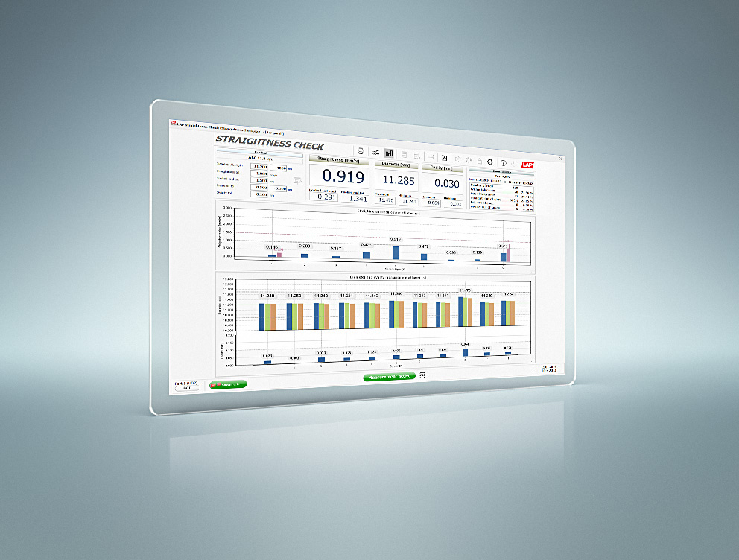Open the report list icon
Viewport: 739px width, 560px height.
pos(404,155)
